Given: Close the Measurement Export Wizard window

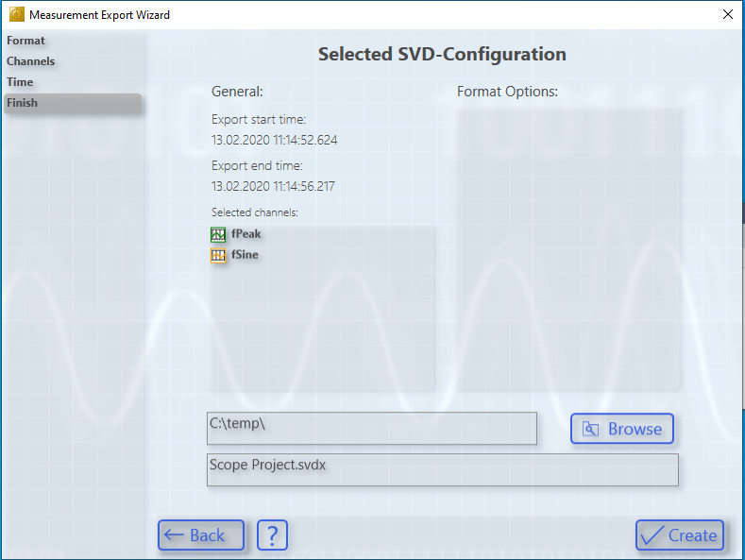Looking at the screenshot, I should pyautogui.click(x=727, y=14).
